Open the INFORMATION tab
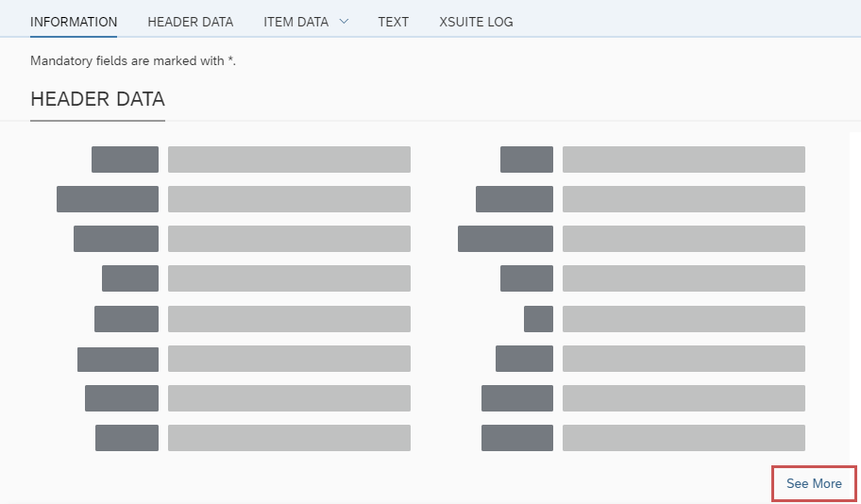 [x=74, y=22]
